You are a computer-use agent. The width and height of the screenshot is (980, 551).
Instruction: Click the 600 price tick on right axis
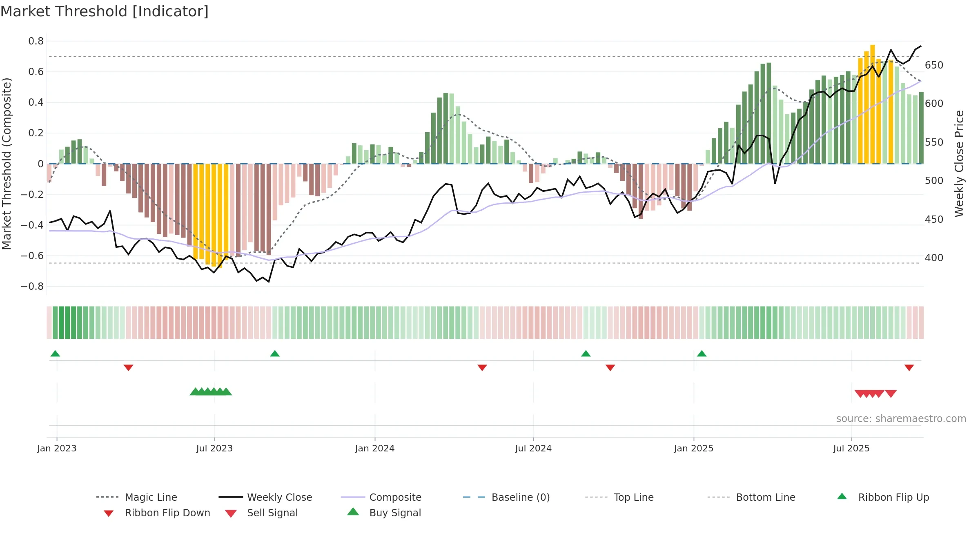pos(934,104)
